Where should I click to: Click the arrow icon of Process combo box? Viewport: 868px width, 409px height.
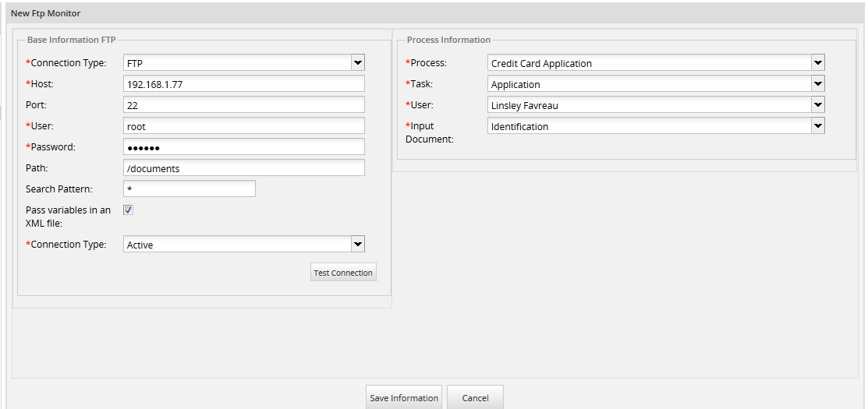pos(817,63)
